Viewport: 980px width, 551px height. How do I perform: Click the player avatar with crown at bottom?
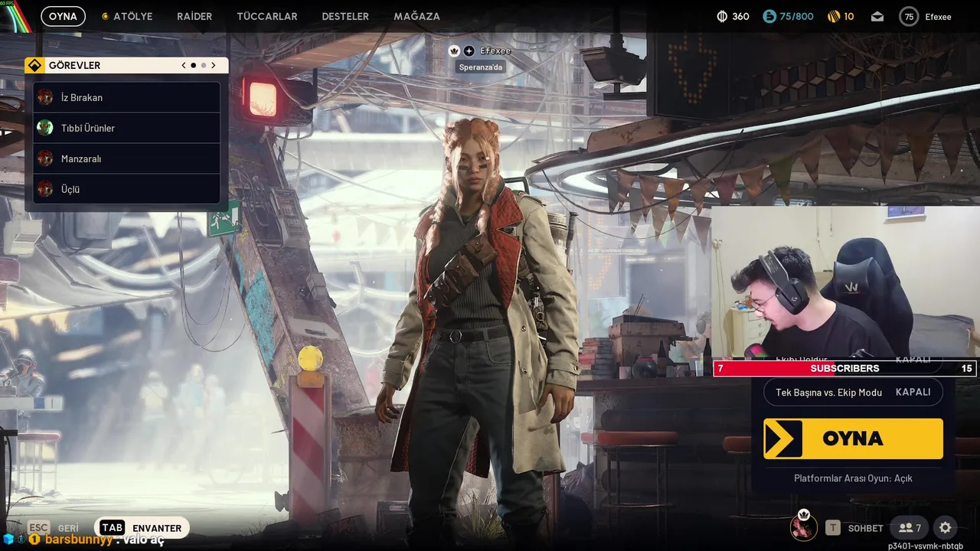[x=804, y=526]
